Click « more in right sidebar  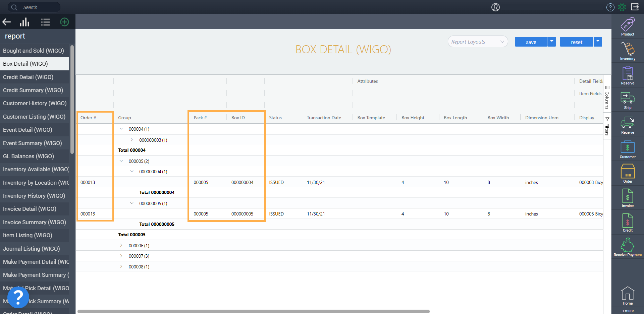(628, 311)
